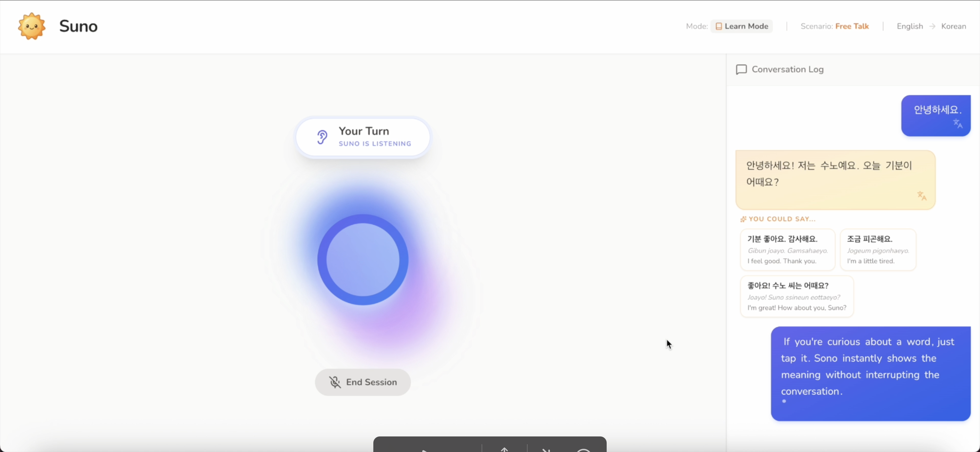Click translate icon on 안녕하세요 user bubble
This screenshot has width=980, height=452.
(958, 124)
